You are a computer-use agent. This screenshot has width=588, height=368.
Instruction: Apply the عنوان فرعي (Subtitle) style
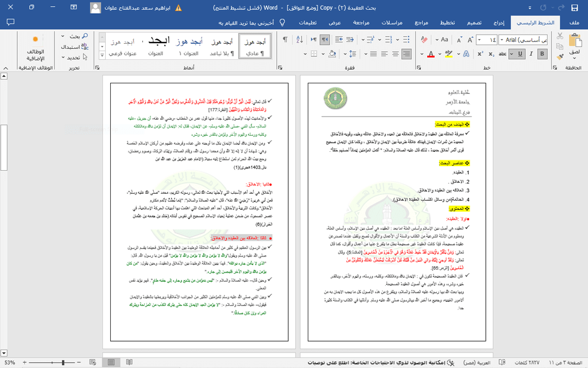pyautogui.click(x=122, y=47)
